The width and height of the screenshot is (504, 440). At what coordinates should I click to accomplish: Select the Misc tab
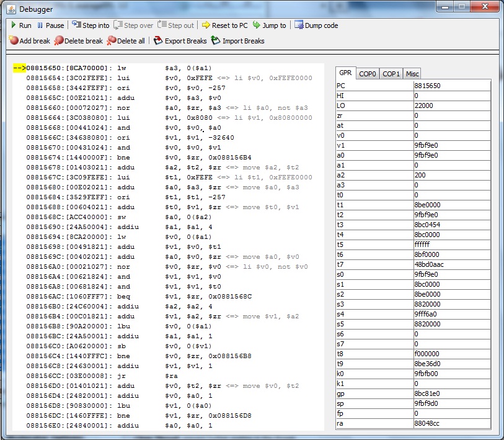click(x=412, y=74)
